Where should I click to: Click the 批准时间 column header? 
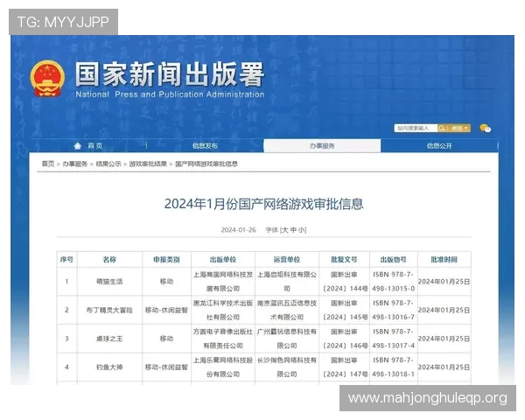pos(444,260)
